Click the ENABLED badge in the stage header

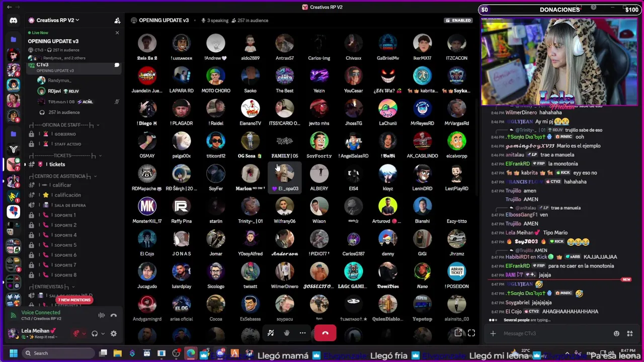click(458, 21)
